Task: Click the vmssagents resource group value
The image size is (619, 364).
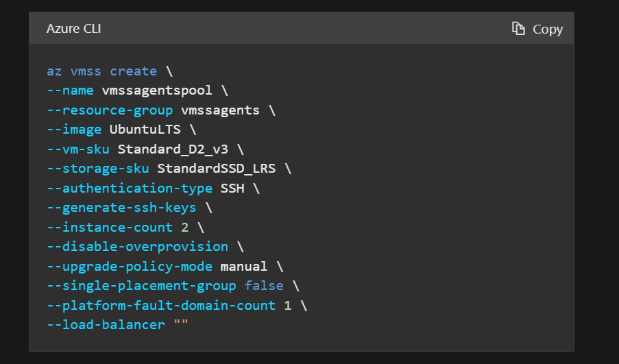Action: pyautogui.click(x=220, y=110)
